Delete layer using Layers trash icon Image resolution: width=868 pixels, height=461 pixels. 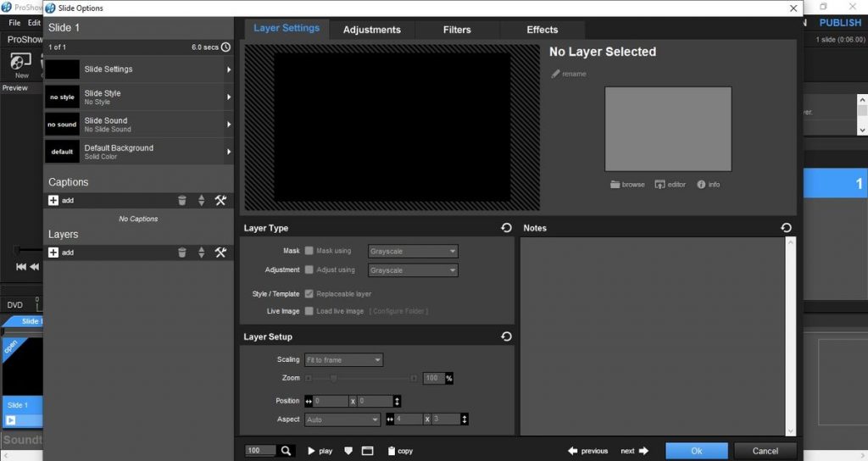pos(182,253)
